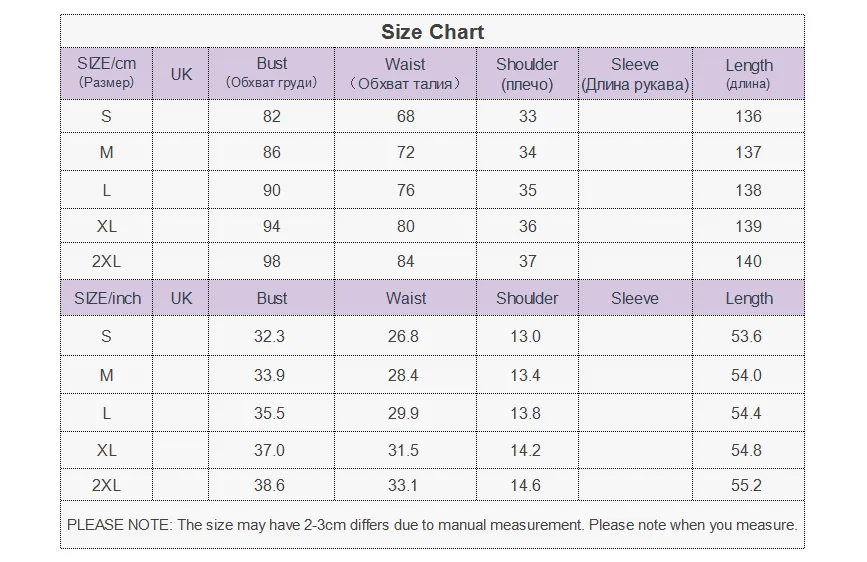Click the PLEASE NOTE measurement text
Screen dimensions: 867x562
[432, 524]
